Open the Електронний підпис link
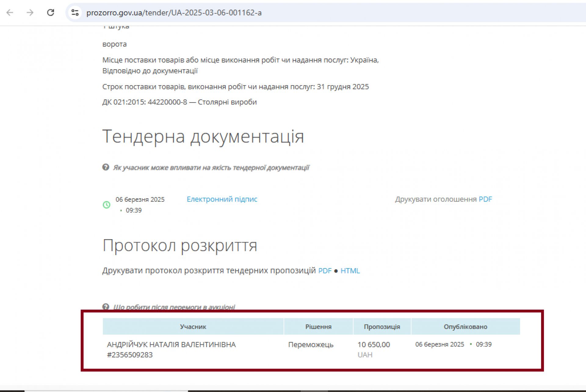The height and width of the screenshot is (392, 586). tap(222, 199)
